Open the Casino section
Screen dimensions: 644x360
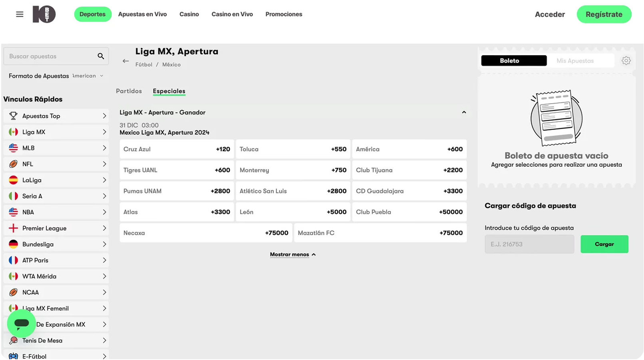coord(189,14)
